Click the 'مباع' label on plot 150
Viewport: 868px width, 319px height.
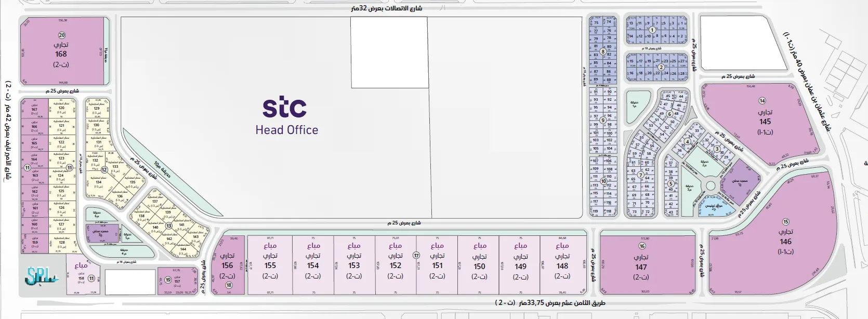[x=479, y=246]
